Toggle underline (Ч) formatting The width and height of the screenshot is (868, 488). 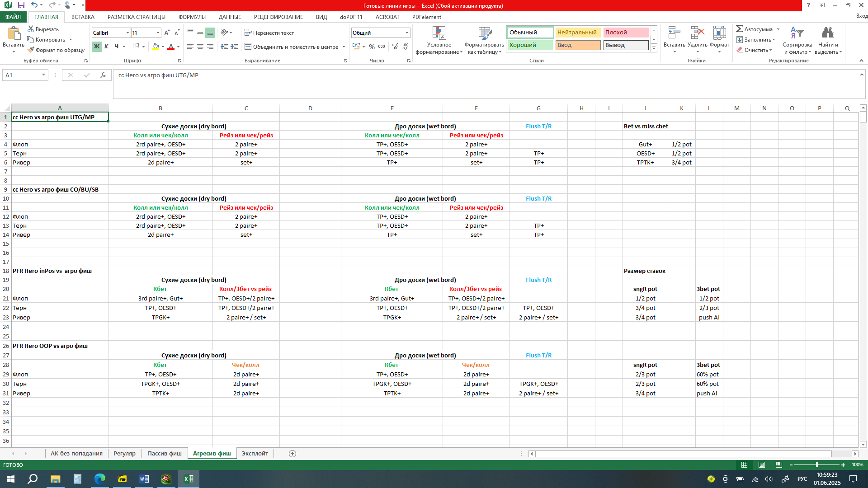point(116,47)
